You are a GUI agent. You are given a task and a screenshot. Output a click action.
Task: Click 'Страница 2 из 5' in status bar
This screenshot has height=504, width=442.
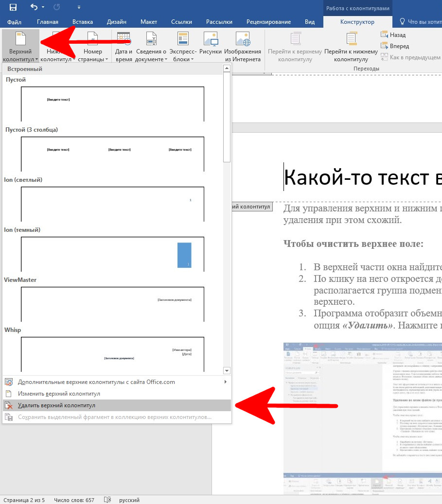pos(24,500)
